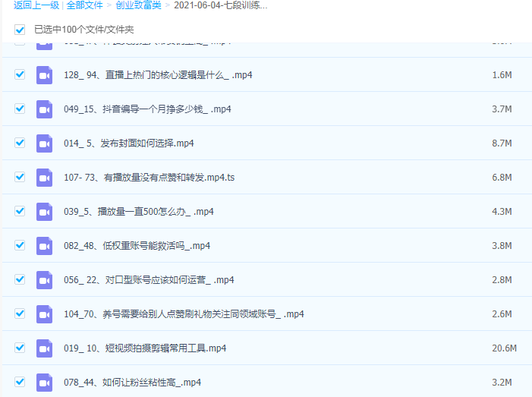
Task: Click video icon for 056_22 对口型账号 file
Action: 45,280
